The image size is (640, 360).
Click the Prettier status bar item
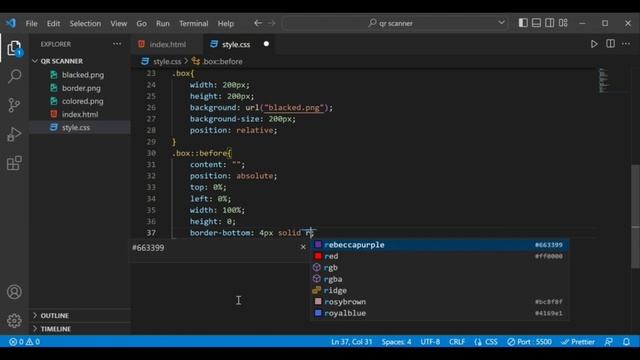578,342
